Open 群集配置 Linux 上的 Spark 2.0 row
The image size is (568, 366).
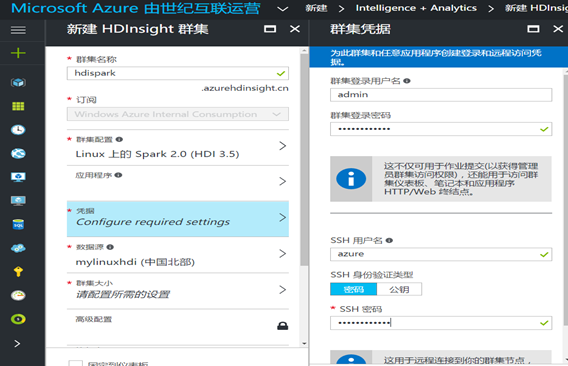pyautogui.click(x=178, y=148)
